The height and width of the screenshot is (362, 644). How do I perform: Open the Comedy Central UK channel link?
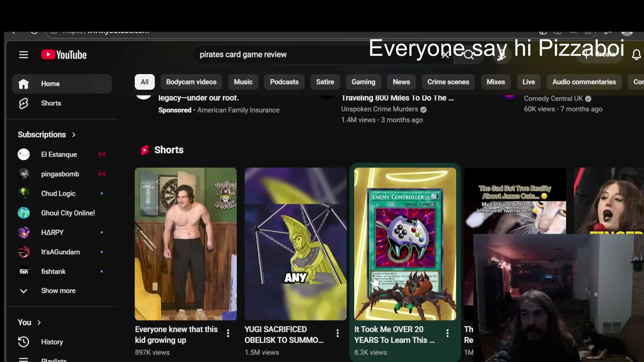pos(553,99)
